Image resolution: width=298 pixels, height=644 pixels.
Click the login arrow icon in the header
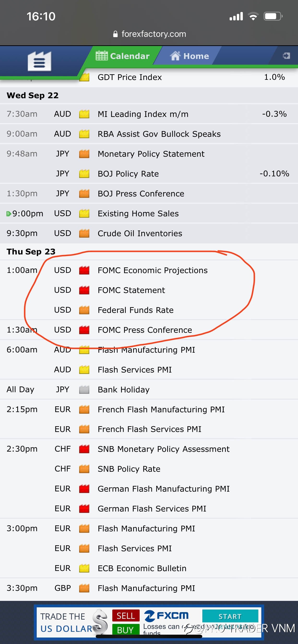(286, 56)
